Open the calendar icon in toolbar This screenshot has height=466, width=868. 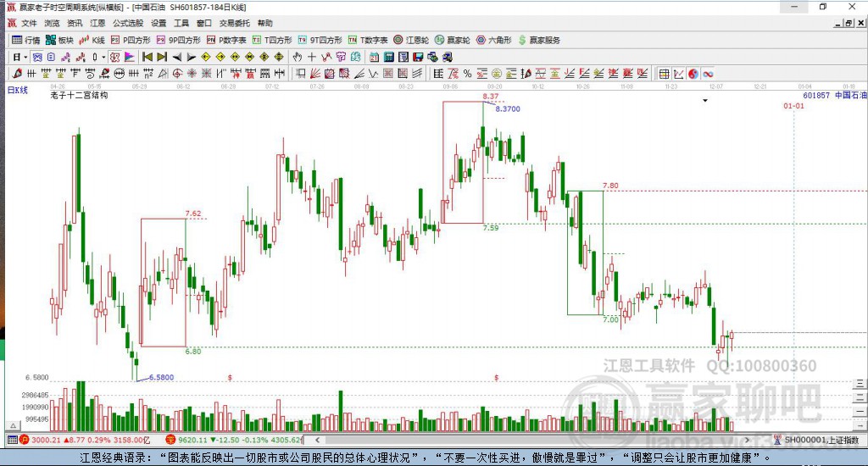[374, 57]
